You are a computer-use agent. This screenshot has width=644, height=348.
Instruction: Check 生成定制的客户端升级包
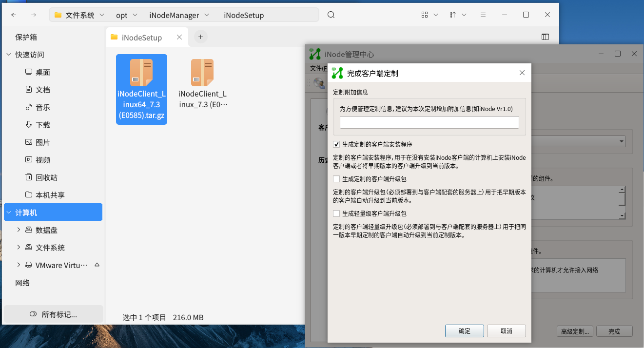[x=336, y=179]
